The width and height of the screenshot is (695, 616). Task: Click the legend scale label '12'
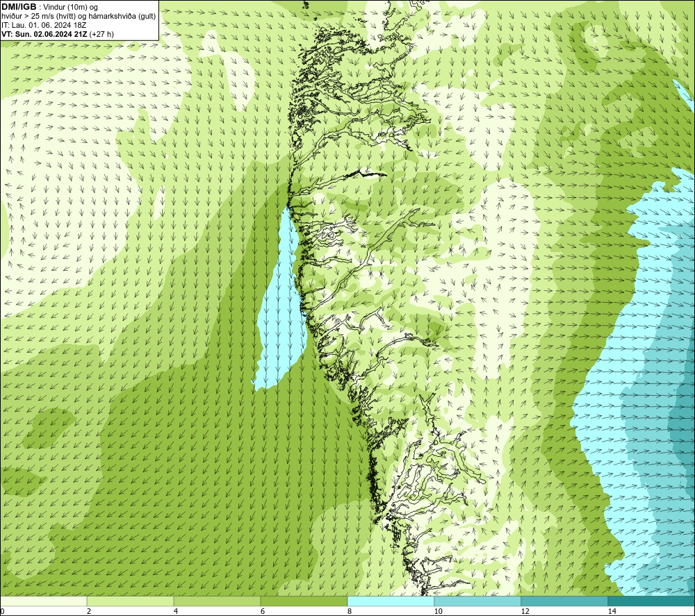pos(525,611)
